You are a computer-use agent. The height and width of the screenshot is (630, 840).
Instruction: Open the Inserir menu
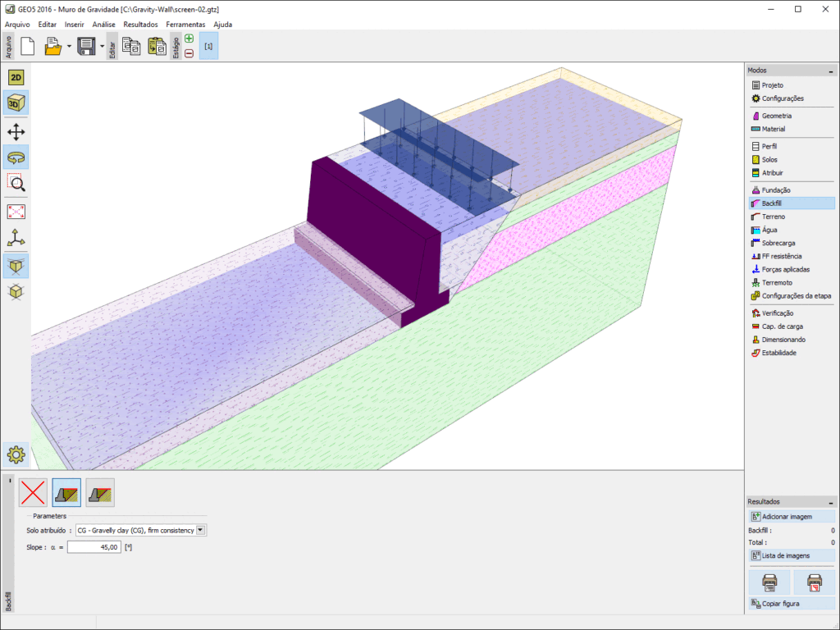[x=74, y=25]
